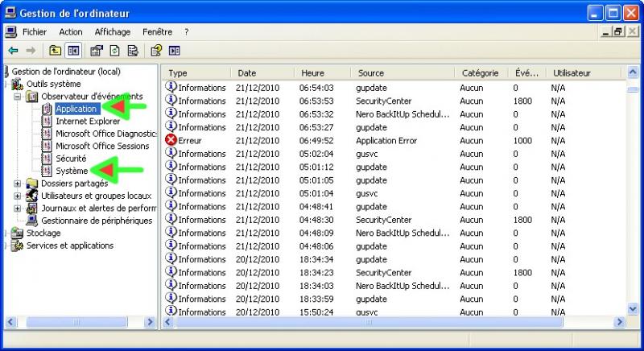This screenshot has width=644, height=351.
Task: Click the Export list toolbar icon
Action: click(x=132, y=51)
